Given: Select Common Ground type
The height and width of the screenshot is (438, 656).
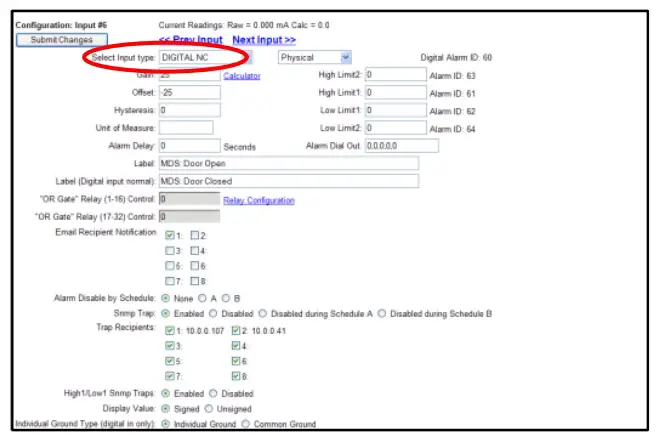Looking at the screenshot, I should (246, 424).
